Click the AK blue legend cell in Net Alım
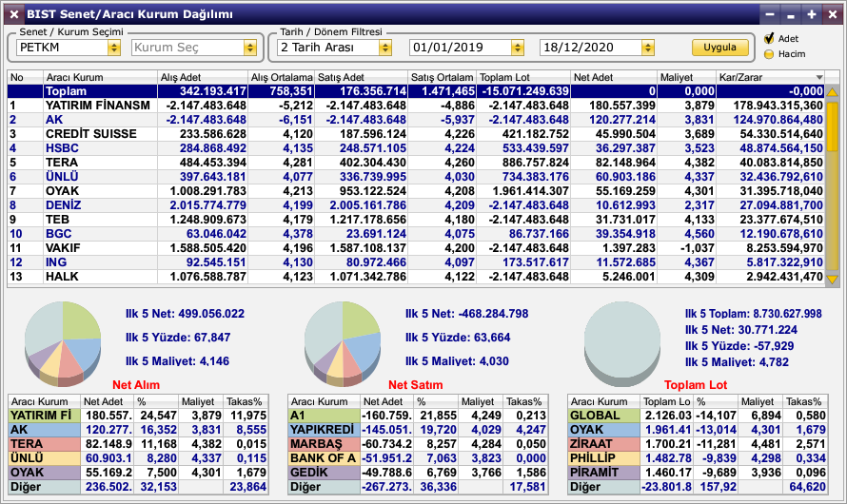This screenshot has width=847, height=504. (x=45, y=430)
